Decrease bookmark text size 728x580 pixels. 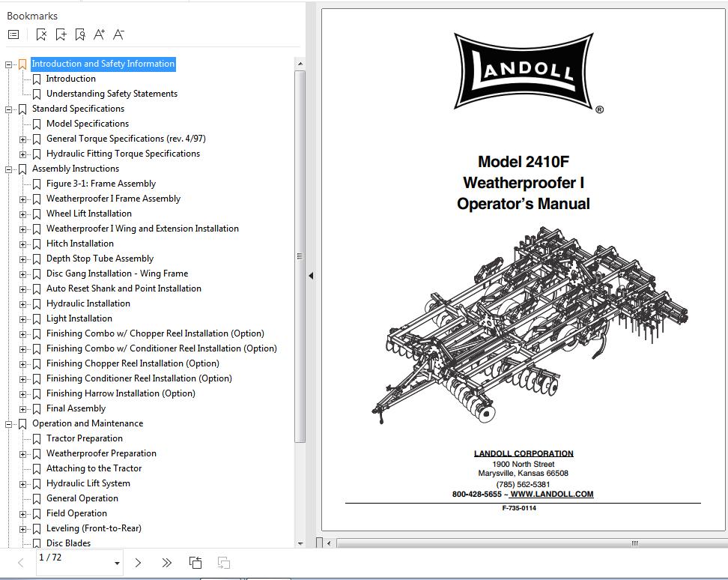click(x=118, y=34)
